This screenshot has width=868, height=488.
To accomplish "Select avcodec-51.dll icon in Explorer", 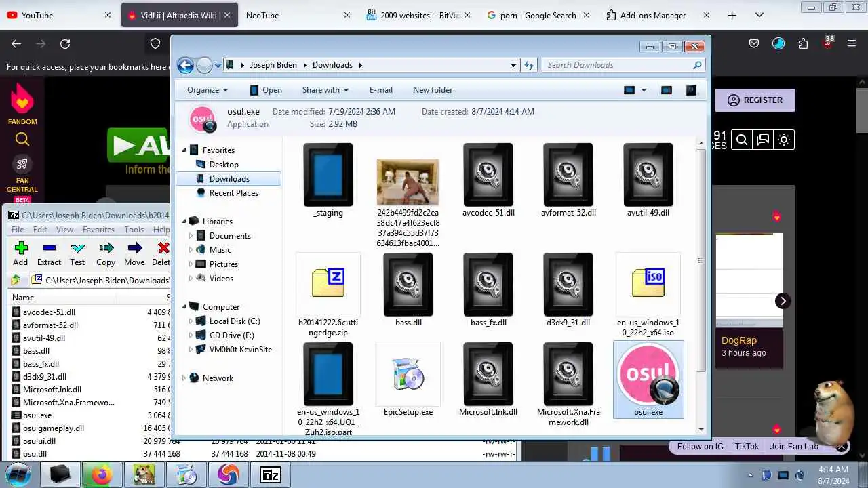I will tap(488, 175).
